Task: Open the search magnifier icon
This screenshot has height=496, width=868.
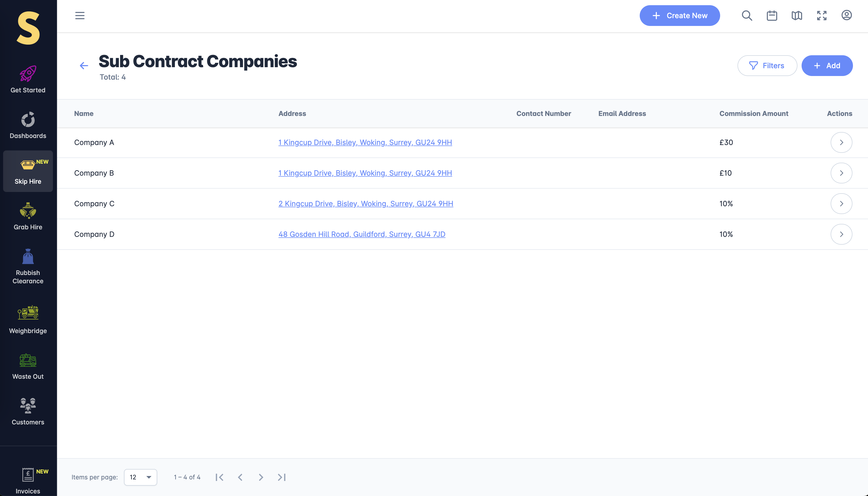Action: [x=747, y=16]
